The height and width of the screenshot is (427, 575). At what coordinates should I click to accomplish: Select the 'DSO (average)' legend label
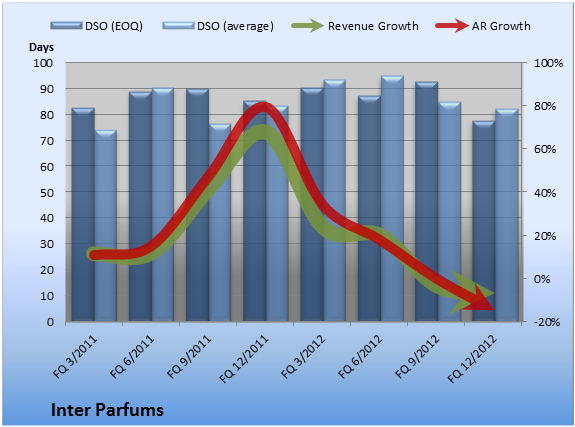pos(235,26)
